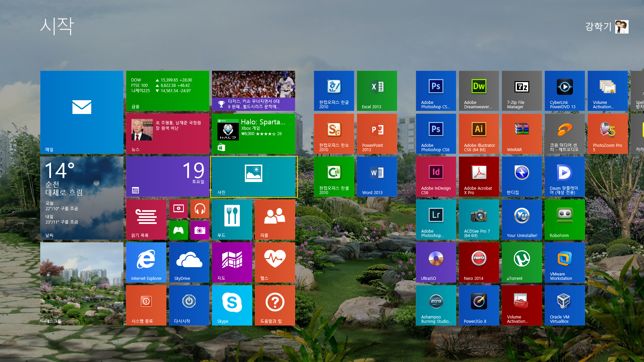
Task: Open the 금융 finance tile with DOW figures
Action: tap(168, 91)
